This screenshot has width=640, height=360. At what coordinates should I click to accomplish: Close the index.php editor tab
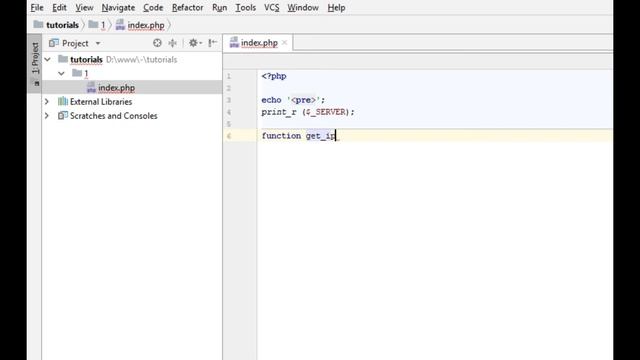284,42
